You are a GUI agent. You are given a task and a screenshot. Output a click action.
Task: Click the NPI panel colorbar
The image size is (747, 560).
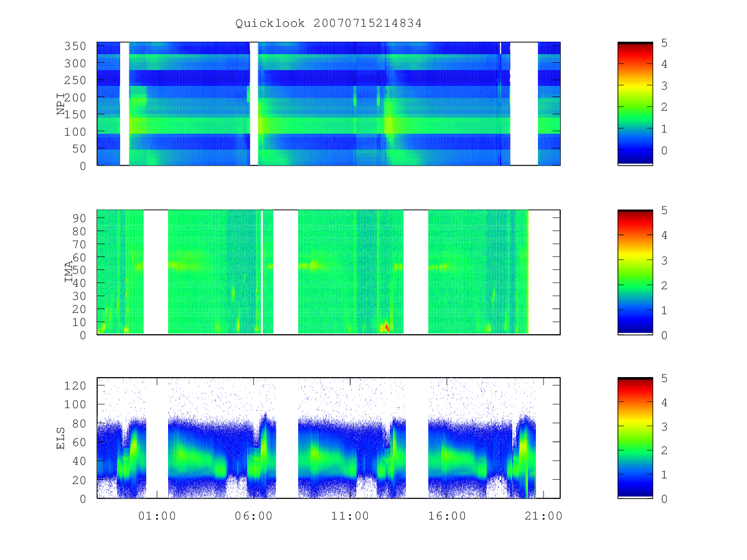(635, 103)
